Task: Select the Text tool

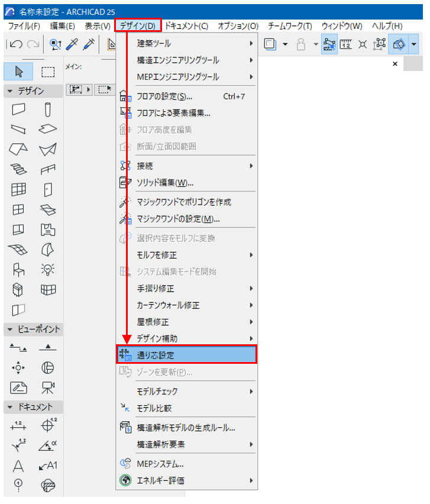Action: [x=18, y=466]
